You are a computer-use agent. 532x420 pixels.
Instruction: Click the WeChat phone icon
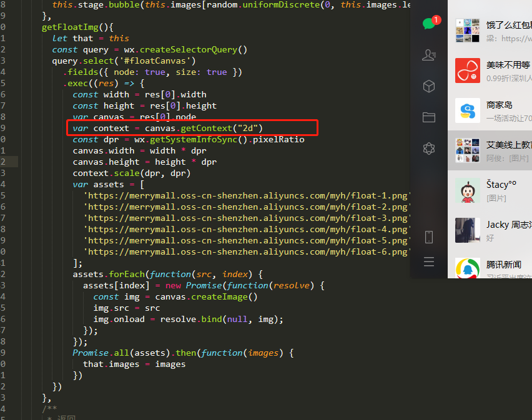pos(429,237)
